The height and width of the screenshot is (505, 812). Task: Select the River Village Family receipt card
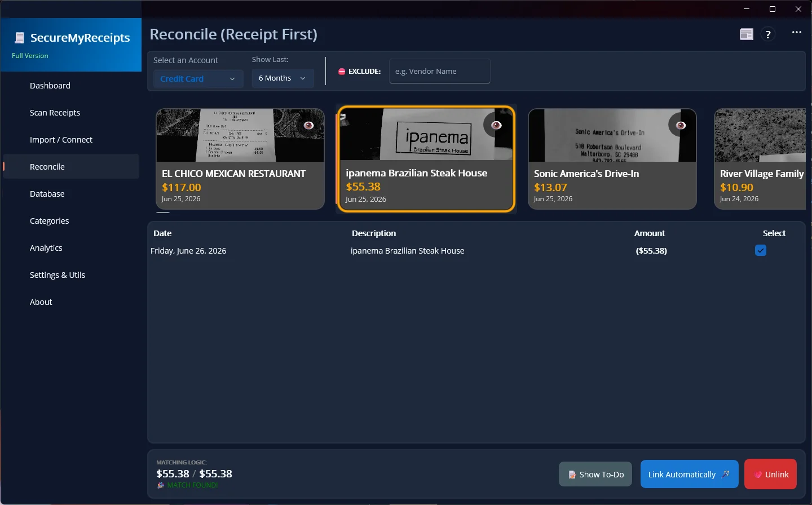760,159
